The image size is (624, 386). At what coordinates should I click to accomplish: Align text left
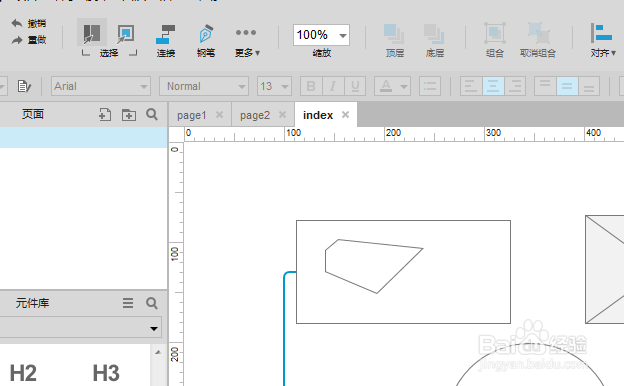click(471, 86)
